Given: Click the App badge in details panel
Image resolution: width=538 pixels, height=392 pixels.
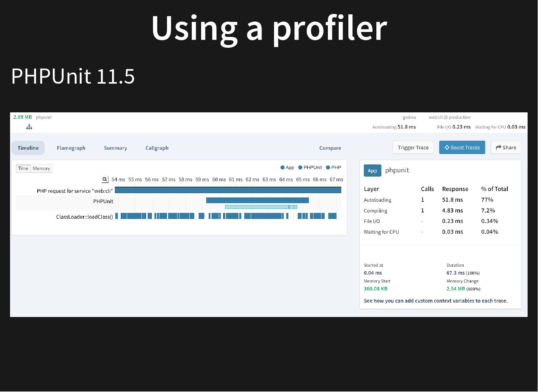Looking at the screenshot, I should coord(372,171).
